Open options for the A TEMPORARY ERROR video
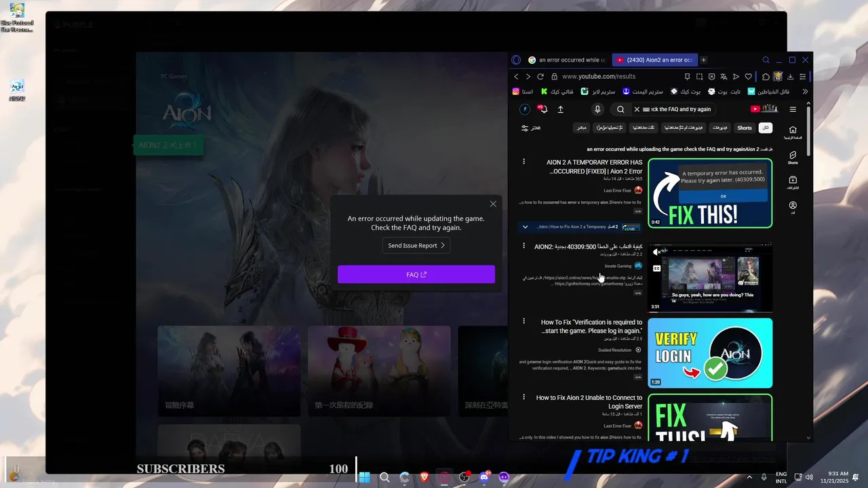The height and width of the screenshot is (488, 868). 524,162
